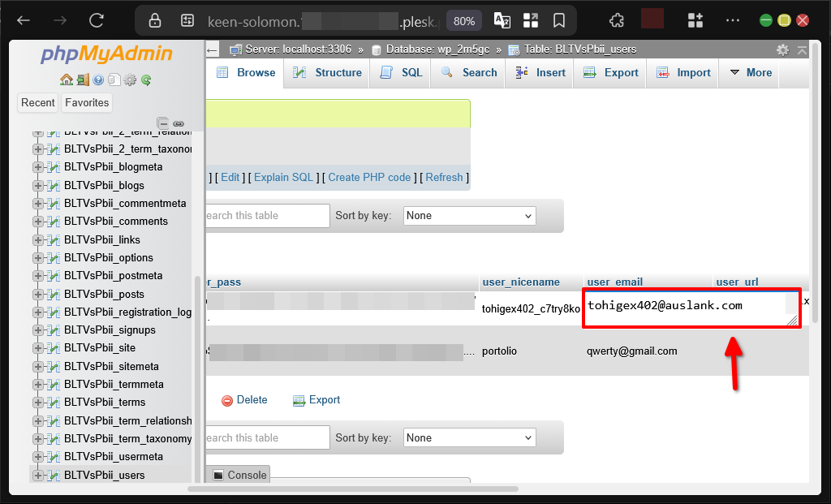Open page-related settings gear at top right
Image resolution: width=831 pixels, height=504 pixels.
[x=782, y=50]
